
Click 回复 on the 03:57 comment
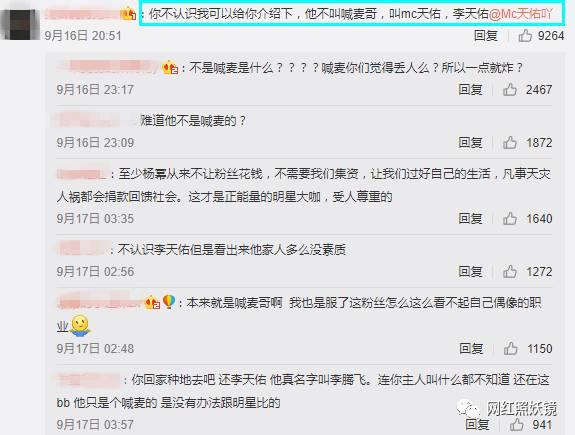click(x=477, y=424)
